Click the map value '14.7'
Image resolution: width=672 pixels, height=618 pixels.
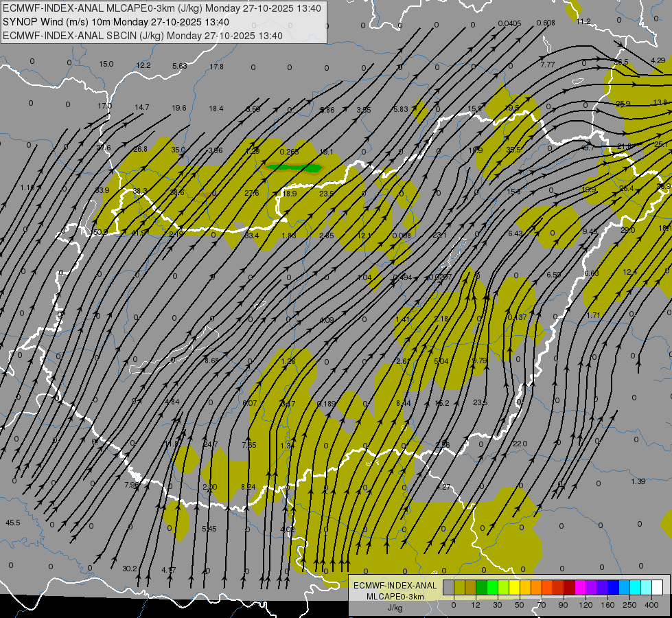coord(142,107)
